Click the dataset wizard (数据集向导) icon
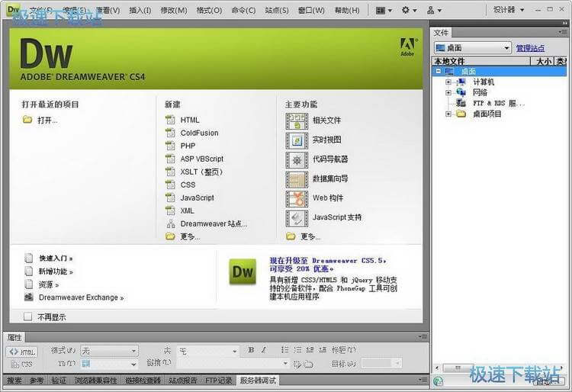Viewport: 572px width, 392px height. pyautogui.click(x=297, y=179)
